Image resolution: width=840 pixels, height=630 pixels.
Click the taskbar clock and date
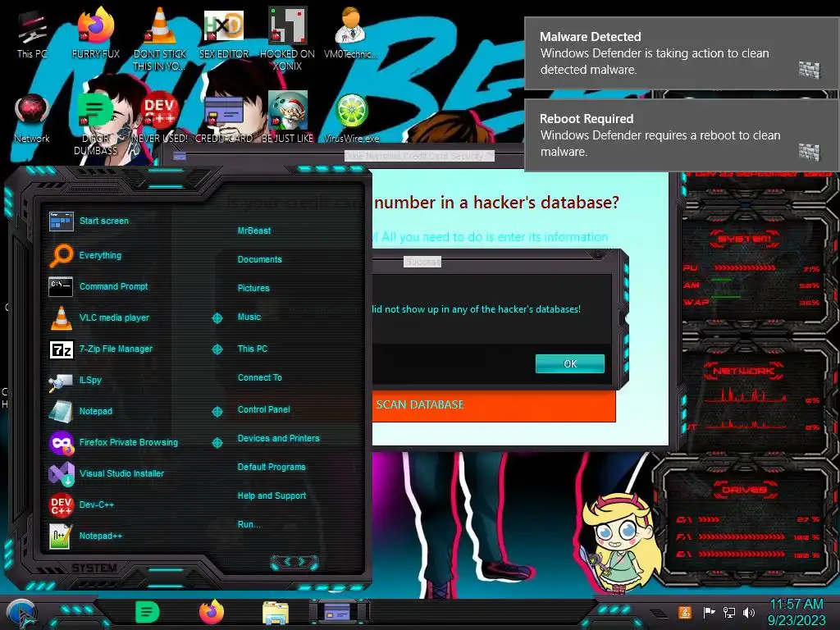[796, 612]
